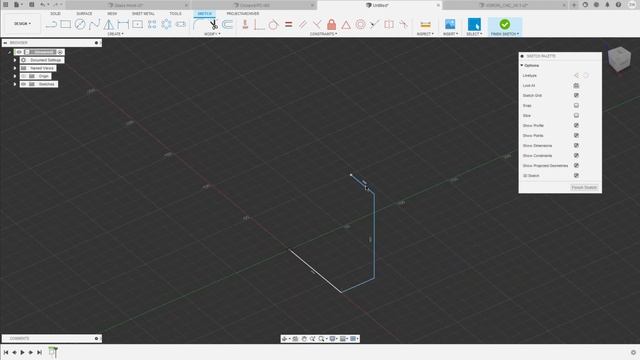Toggle the Show Constraints checkbox

click(x=576, y=156)
